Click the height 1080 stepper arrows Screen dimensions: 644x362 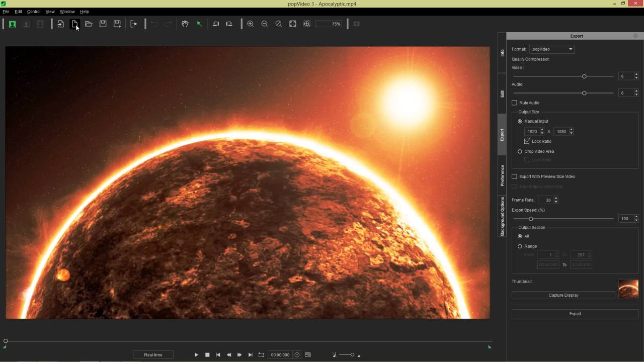pyautogui.click(x=571, y=131)
